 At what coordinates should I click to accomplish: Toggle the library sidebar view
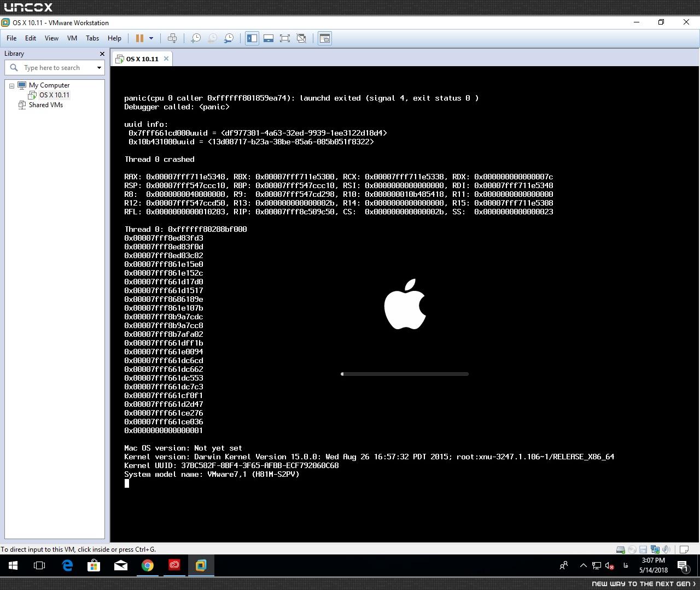click(x=252, y=38)
